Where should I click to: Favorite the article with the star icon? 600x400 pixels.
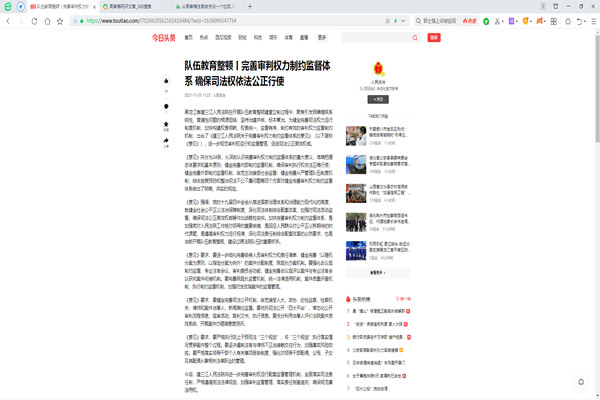pyautogui.click(x=166, y=124)
